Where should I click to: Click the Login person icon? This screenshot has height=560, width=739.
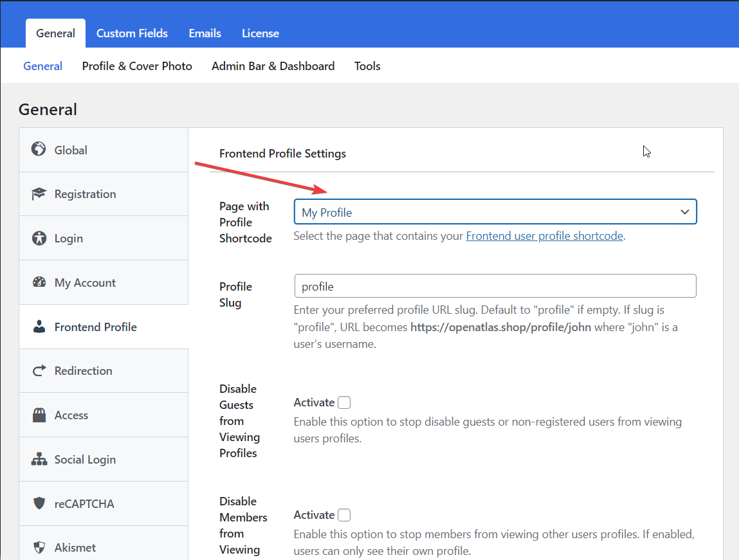[39, 238]
